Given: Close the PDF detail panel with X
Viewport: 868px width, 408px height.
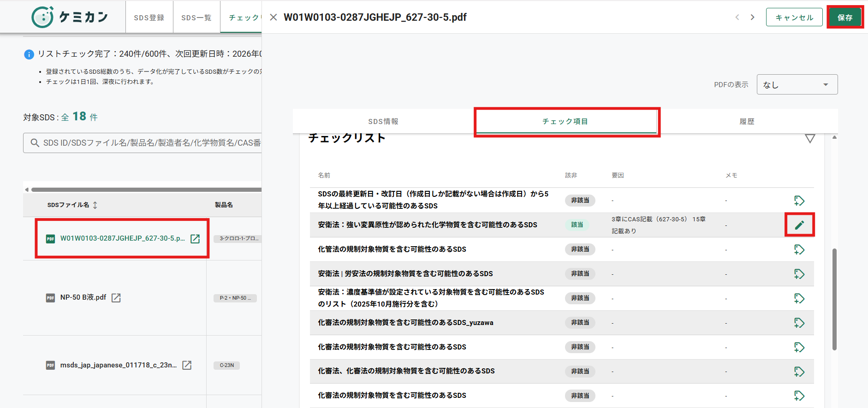Looking at the screenshot, I should (x=273, y=18).
